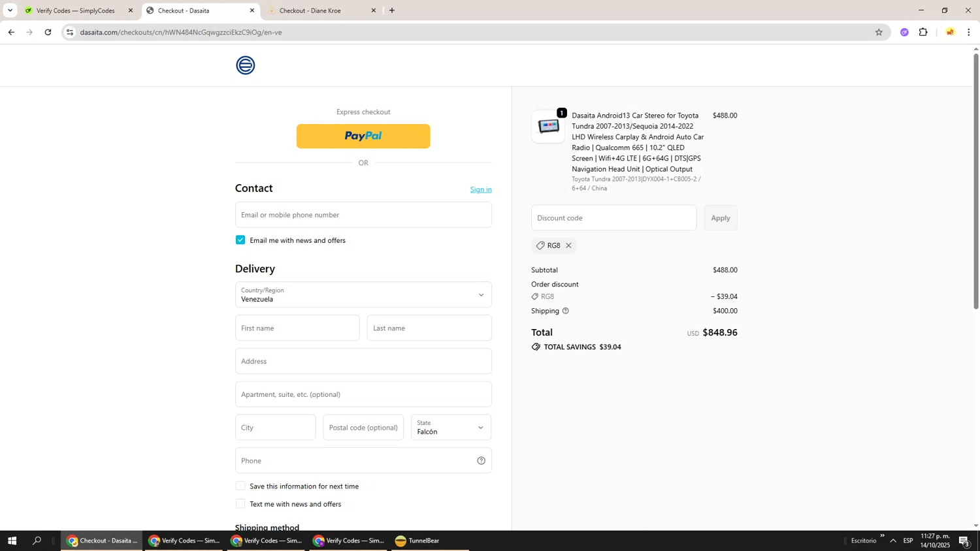
Task: Open the notification center icon
Action: tap(964, 541)
